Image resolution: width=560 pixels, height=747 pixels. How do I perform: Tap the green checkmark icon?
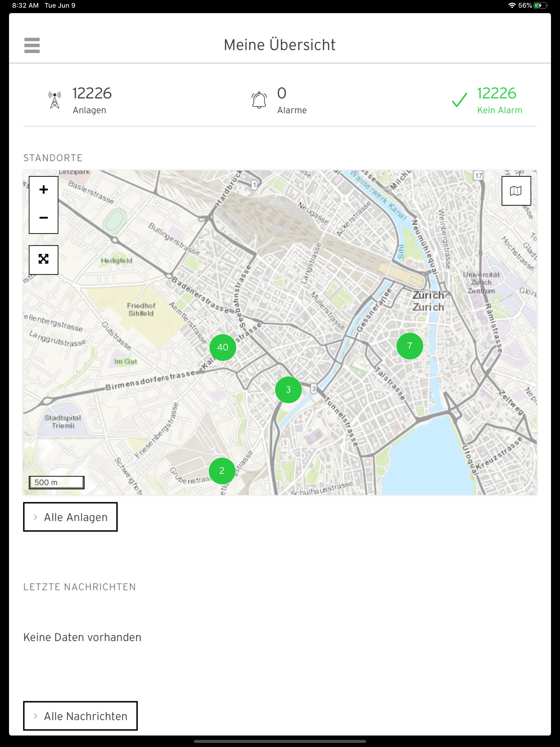pos(460,100)
